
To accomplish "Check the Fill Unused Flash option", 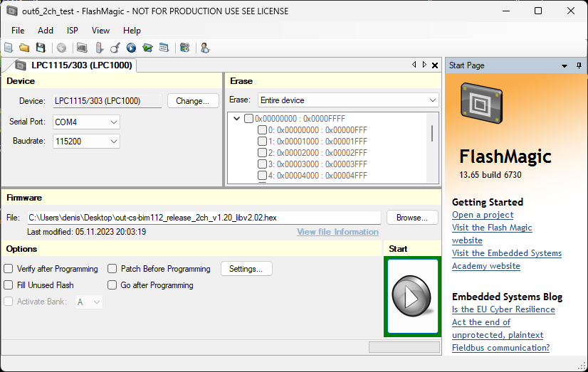I will [9, 285].
